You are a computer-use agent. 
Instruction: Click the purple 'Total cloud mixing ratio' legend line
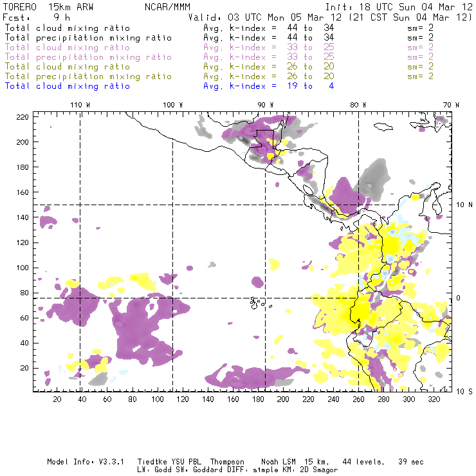pos(68,48)
